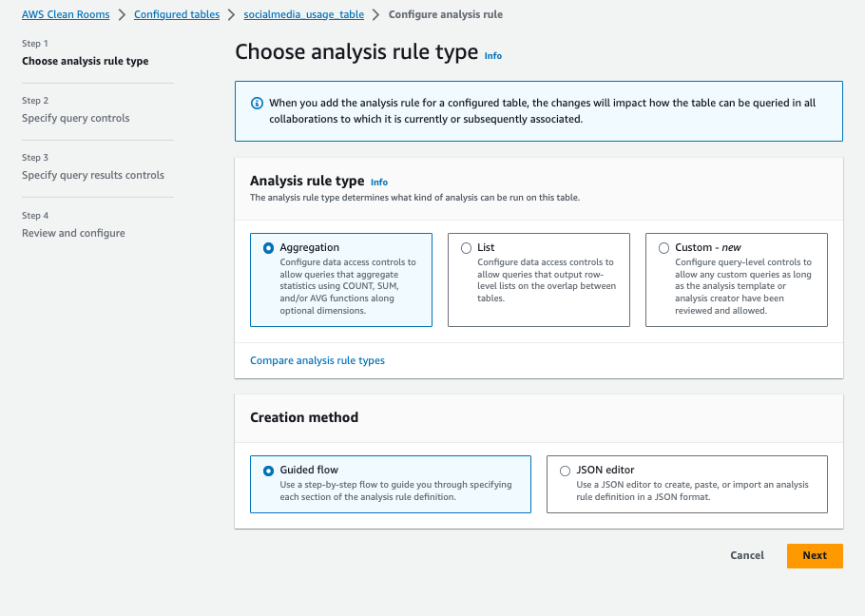Click the Next button
Screen dimensions: 865x616
click(815, 556)
